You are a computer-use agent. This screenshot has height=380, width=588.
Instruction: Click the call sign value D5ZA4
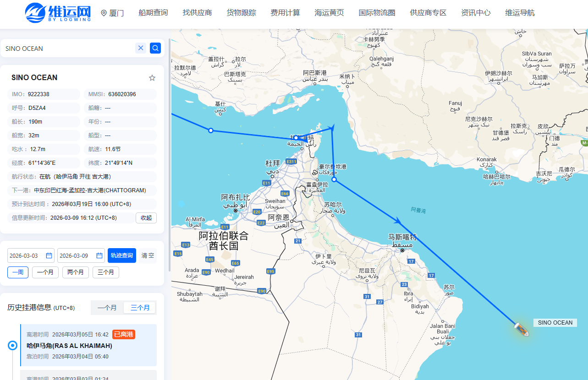pyautogui.click(x=37, y=108)
